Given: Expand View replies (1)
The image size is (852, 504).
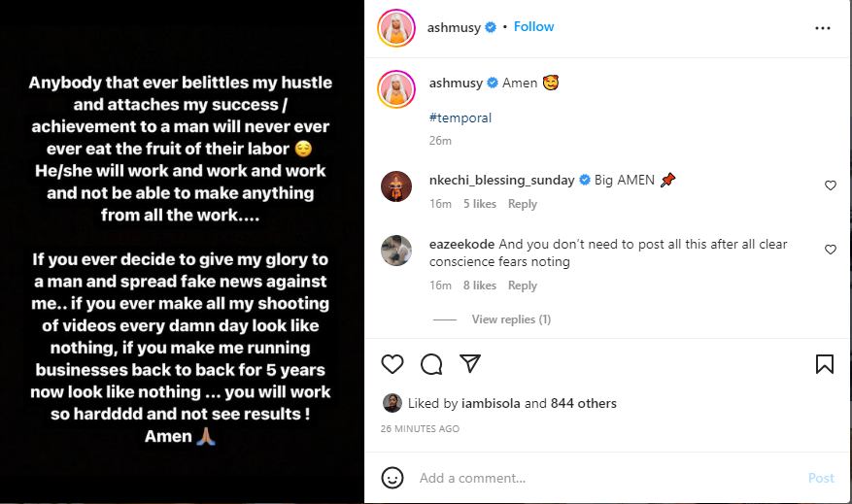Looking at the screenshot, I should (x=511, y=319).
